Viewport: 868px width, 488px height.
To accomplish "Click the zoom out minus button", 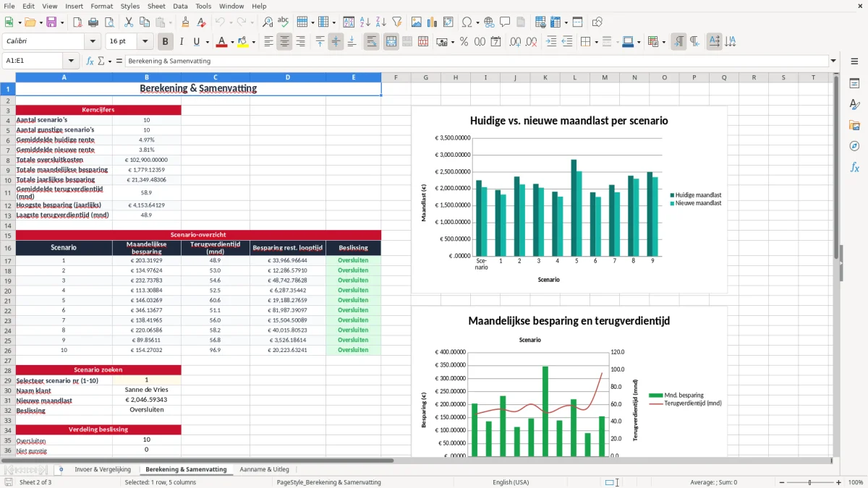I will click(781, 482).
